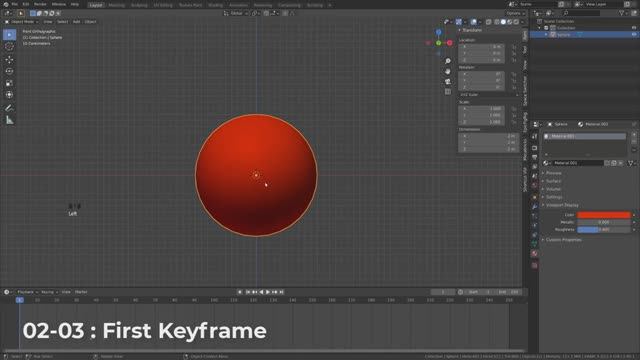Image resolution: width=640 pixels, height=360 pixels.
Task: Select the Transform tool
Action: (x=9, y=95)
